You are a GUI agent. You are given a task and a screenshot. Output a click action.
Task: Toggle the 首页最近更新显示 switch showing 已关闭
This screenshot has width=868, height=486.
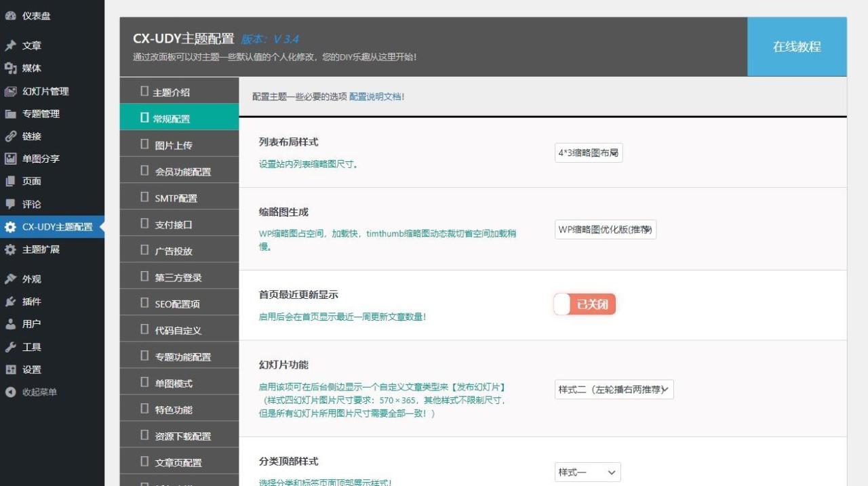click(x=585, y=304)
